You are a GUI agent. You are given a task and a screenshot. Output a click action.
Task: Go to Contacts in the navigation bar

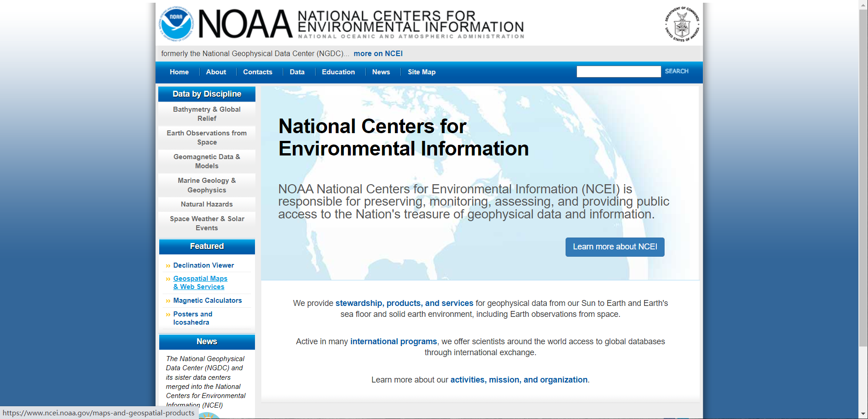[x=258, y=72]
